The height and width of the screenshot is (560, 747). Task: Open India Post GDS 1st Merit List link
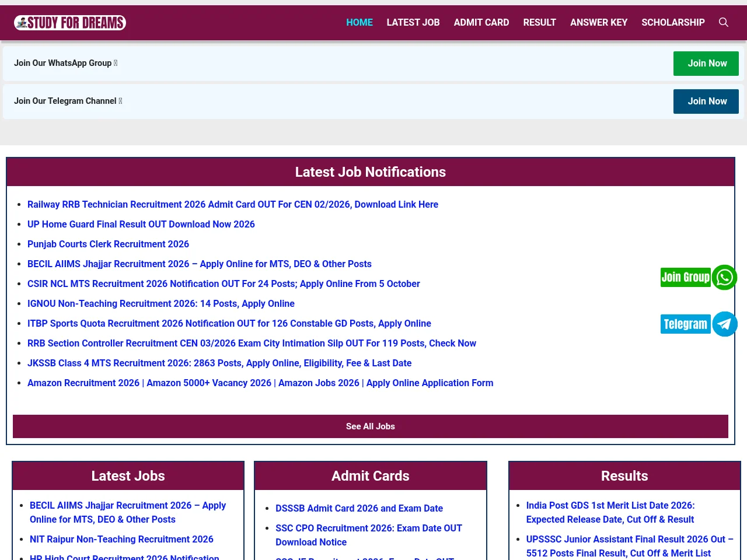[610, 513]
